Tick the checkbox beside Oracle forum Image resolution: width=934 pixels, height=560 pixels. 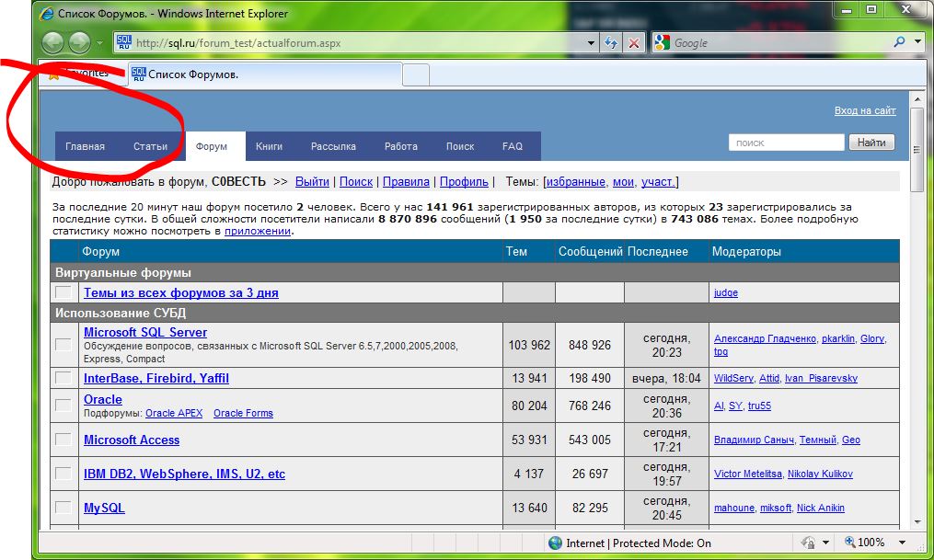[x=63, y=406]
